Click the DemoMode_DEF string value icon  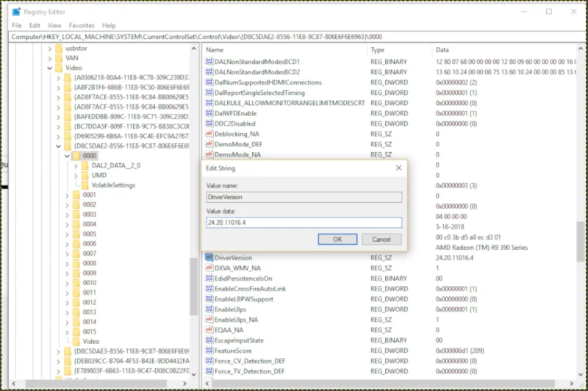(x=209, y=144)
